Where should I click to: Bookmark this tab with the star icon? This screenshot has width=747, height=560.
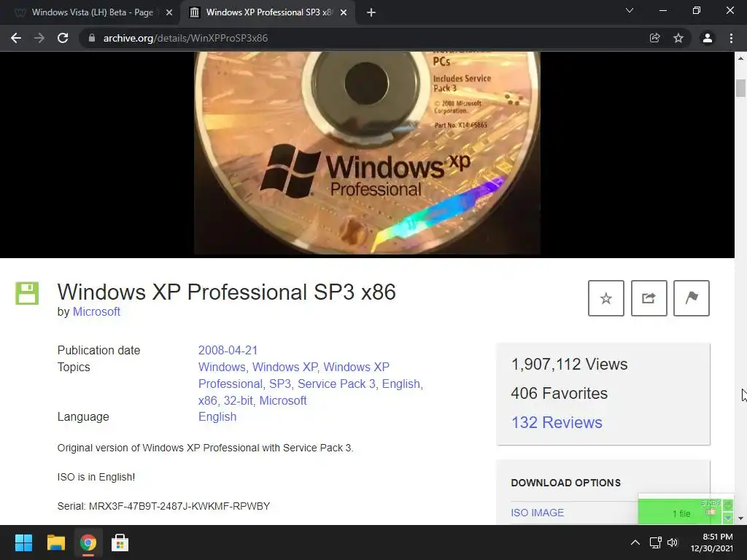(x=678, y=38)
